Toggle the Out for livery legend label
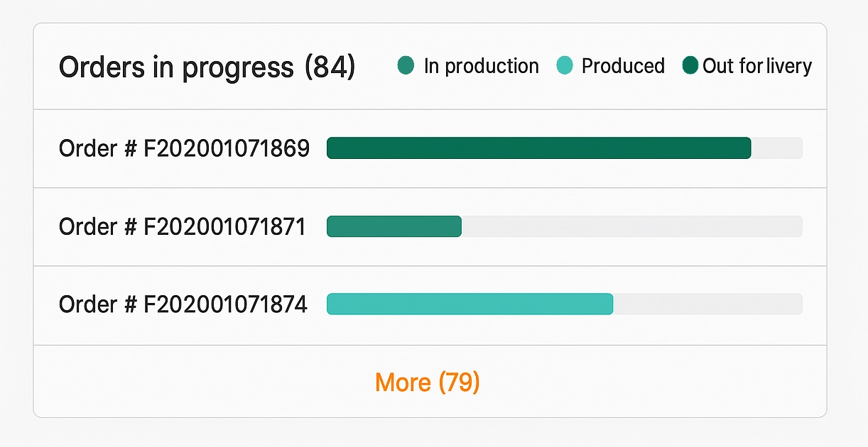The image size is (868, 447). click(x=757, y=66)
